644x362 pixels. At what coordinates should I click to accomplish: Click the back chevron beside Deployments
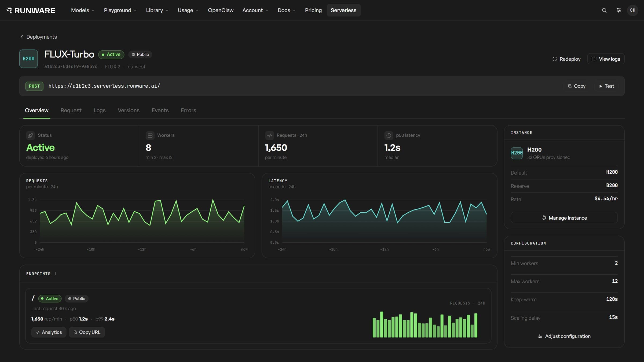point(22,37)
